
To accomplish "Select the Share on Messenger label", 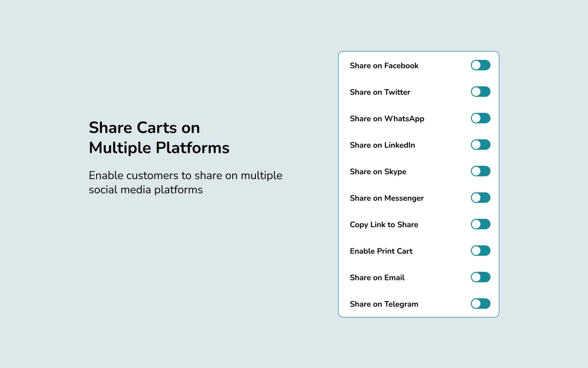I will [x=387, y=199].
